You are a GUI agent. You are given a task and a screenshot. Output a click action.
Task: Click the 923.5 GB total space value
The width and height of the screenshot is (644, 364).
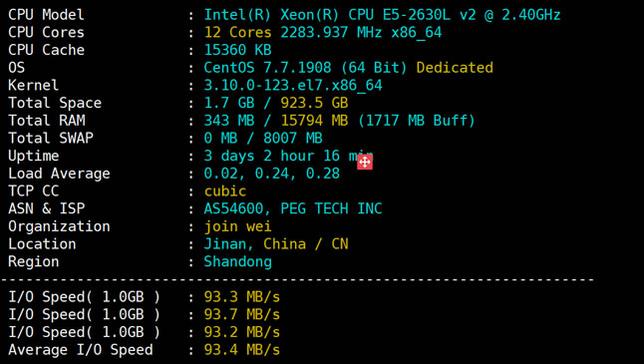click(314, 103)
